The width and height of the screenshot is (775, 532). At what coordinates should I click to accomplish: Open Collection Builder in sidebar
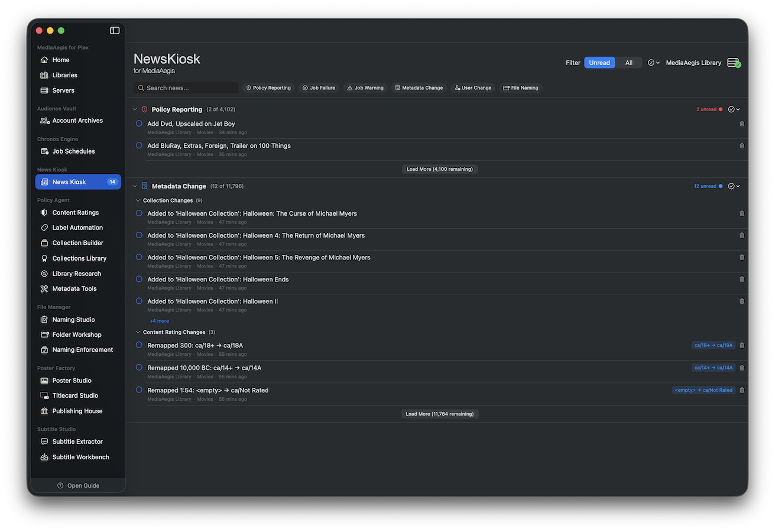(x=78, y=243)
